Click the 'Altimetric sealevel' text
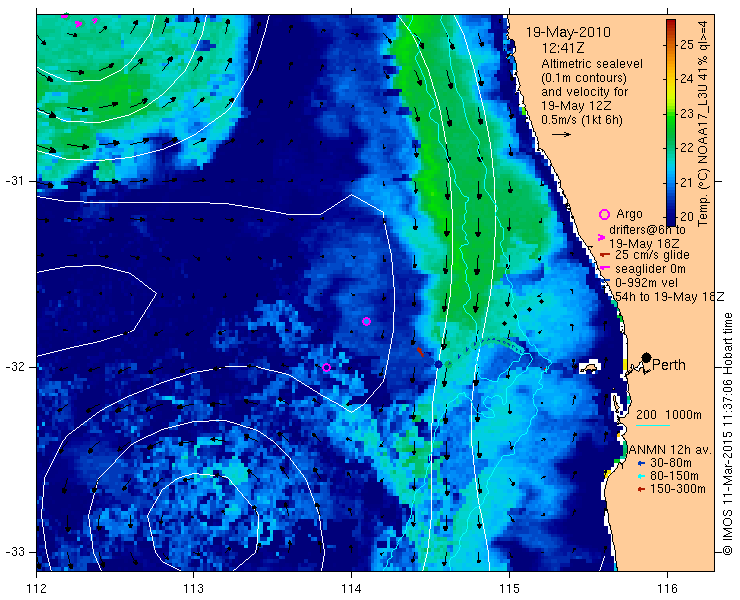The height and width of the screenshot is (600, 740). (x=592, y=64)
